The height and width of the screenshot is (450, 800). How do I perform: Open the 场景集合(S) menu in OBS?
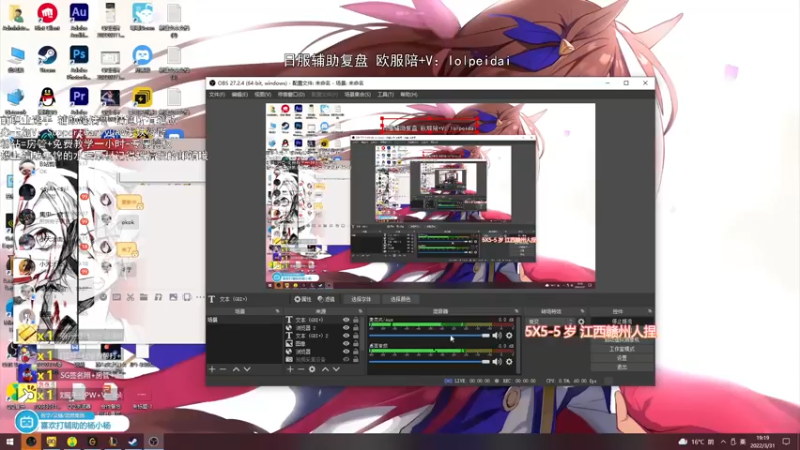point(357,94)
